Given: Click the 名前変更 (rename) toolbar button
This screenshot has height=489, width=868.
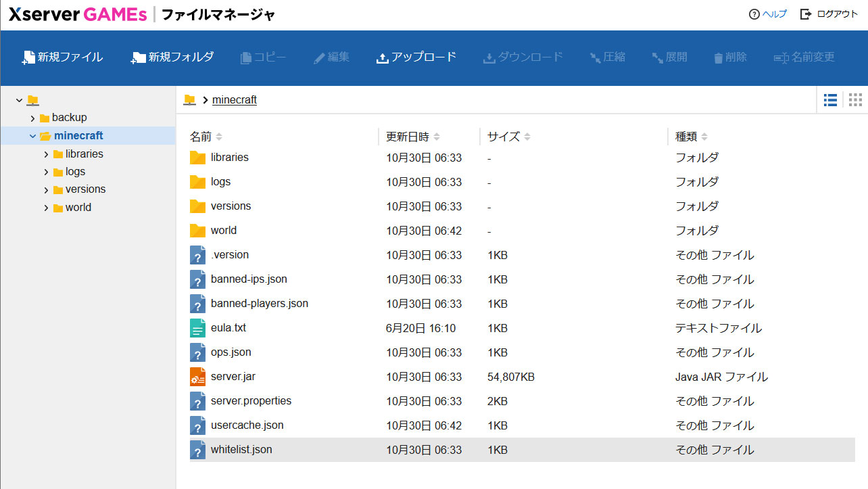Looking at the screenshot, I should click(x=804, y=57).
